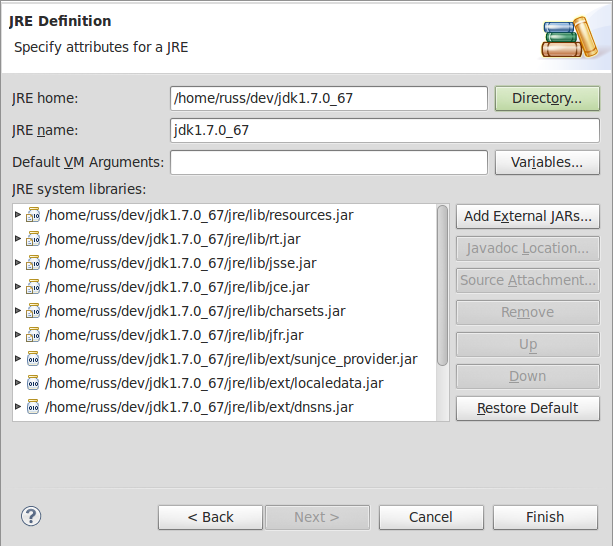613x546 pixels.
Task: Select the /jre/lib/charsets.jar path text
Action: (195, 311)
